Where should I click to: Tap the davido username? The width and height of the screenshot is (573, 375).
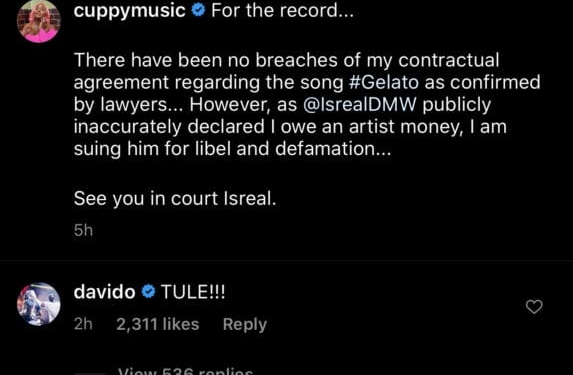click(105, 292)
